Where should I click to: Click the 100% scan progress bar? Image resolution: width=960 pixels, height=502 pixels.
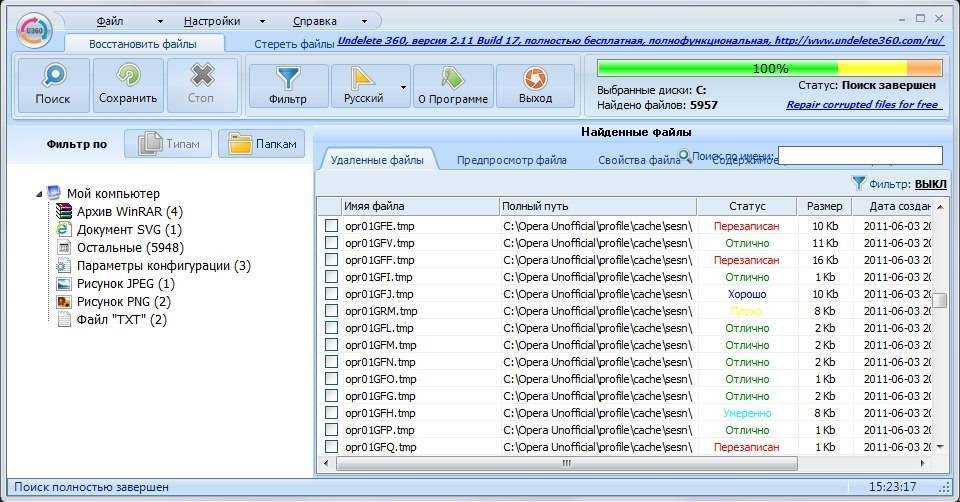(770, 68)
